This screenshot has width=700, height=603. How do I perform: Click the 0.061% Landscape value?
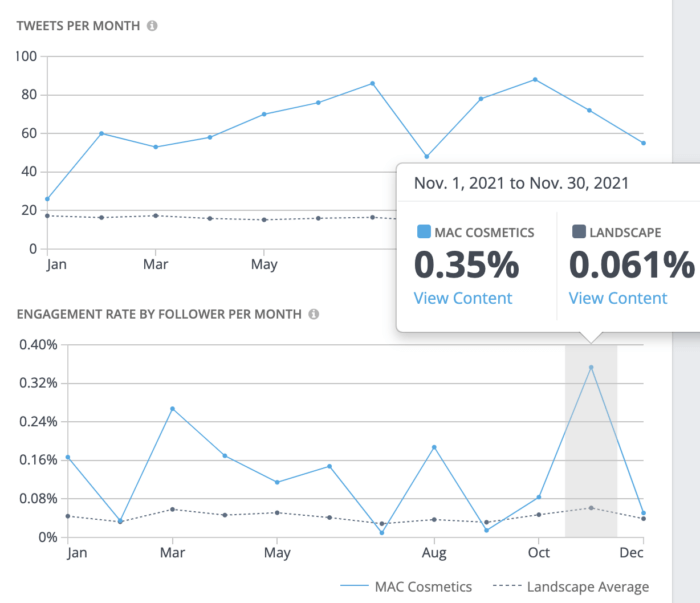click(632, 265)
